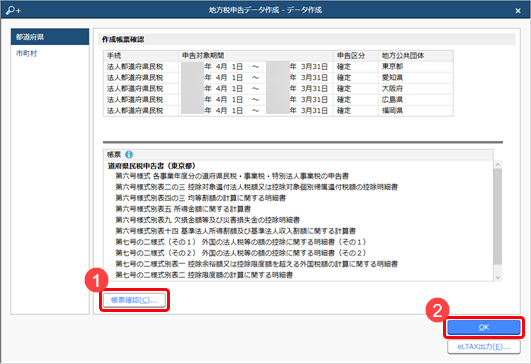The height and width of the screenshot is (364, 531).
Task: Click the form list scrollbar up arrow
Action: tap(497, 165)
